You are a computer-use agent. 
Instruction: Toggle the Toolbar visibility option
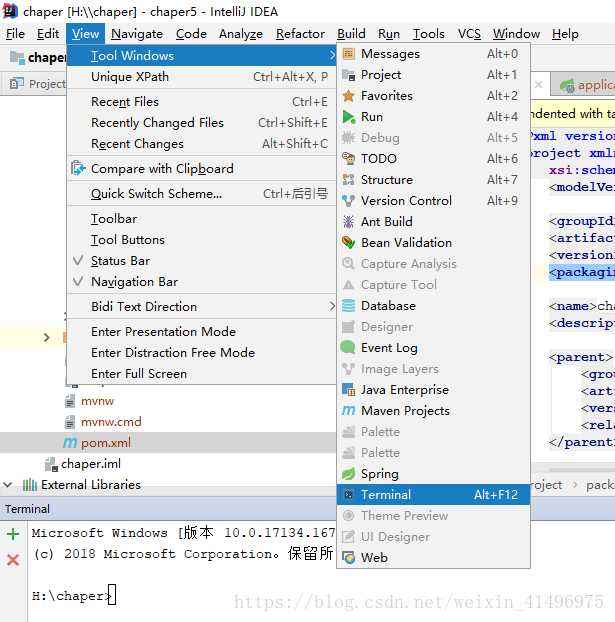click(x=202, y=219)
